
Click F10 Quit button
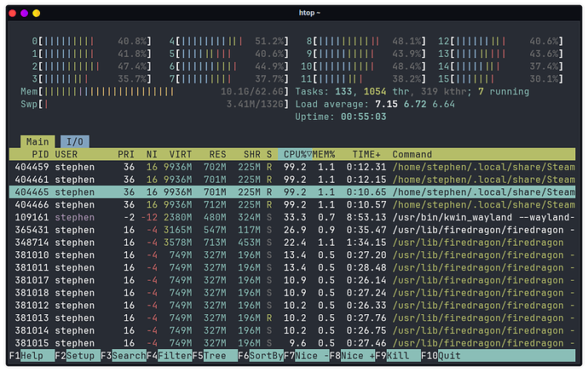coord(441,356)
